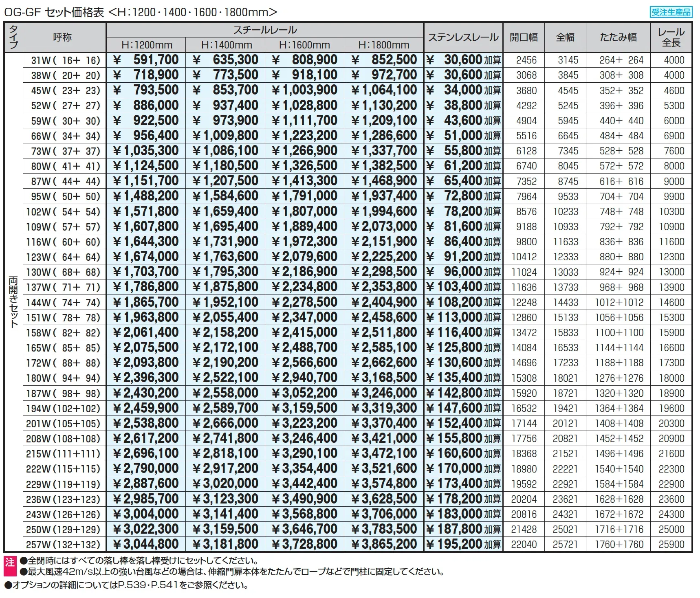Click price ¥773,500 in 38W row
Viewport: 700px width, 598px height.
tap(225, 75)
